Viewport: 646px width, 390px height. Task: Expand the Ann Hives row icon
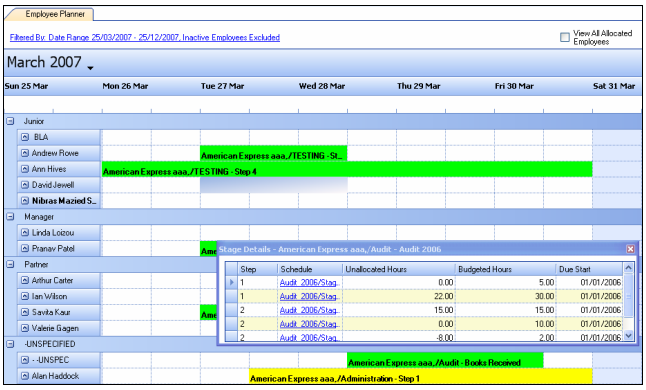pos(25,169)
